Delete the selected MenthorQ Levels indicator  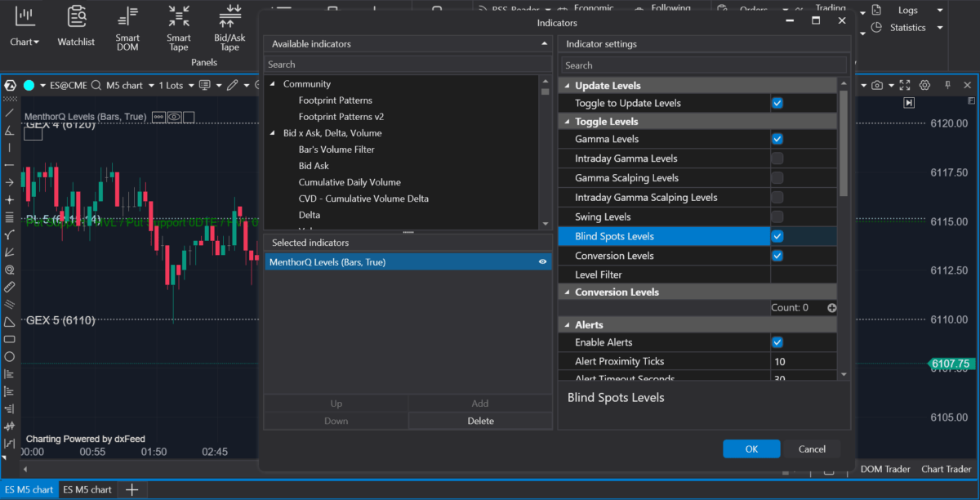coord(479,420)
